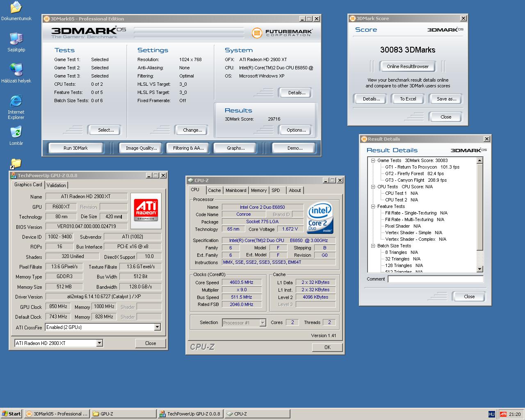Click Close in the 3DMark Score window

446,117
